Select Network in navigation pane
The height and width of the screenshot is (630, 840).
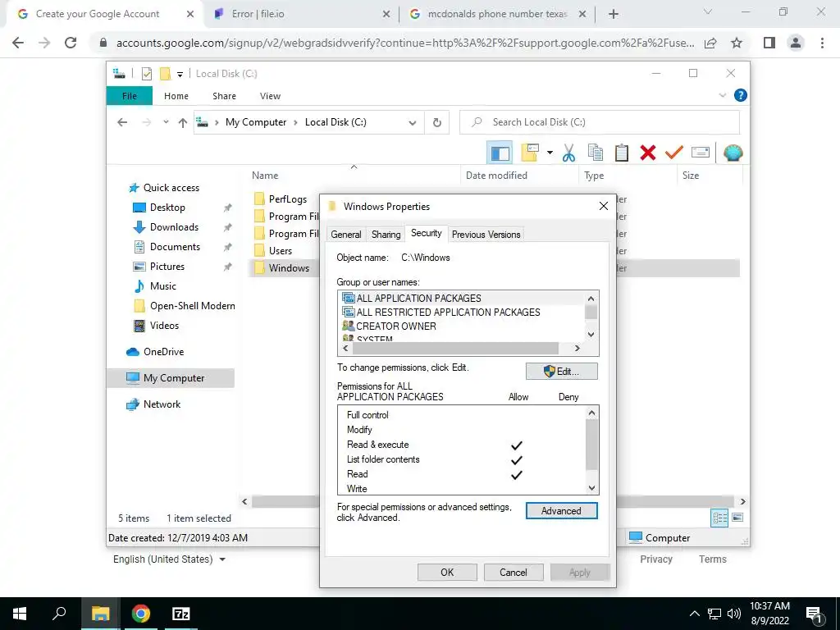coord(162,404)
